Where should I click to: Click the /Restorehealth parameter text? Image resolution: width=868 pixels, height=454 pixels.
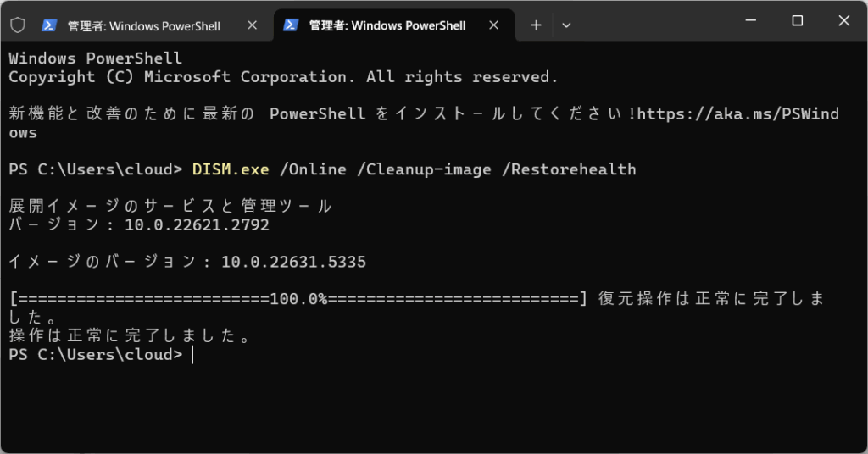point(568,169)
